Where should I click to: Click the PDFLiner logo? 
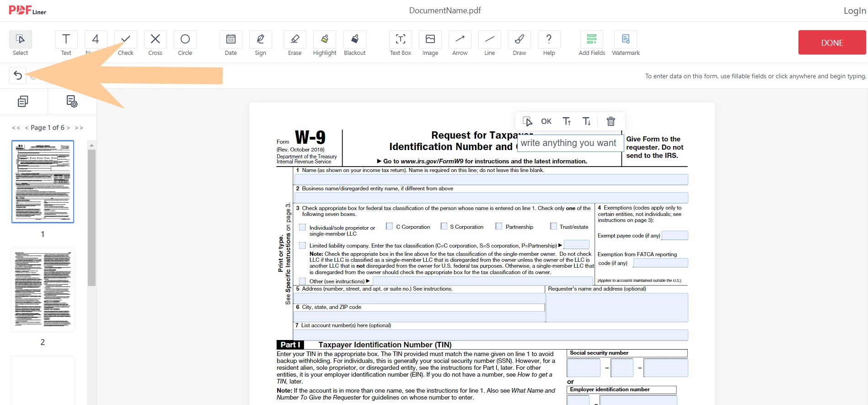[x=27, y=11]
